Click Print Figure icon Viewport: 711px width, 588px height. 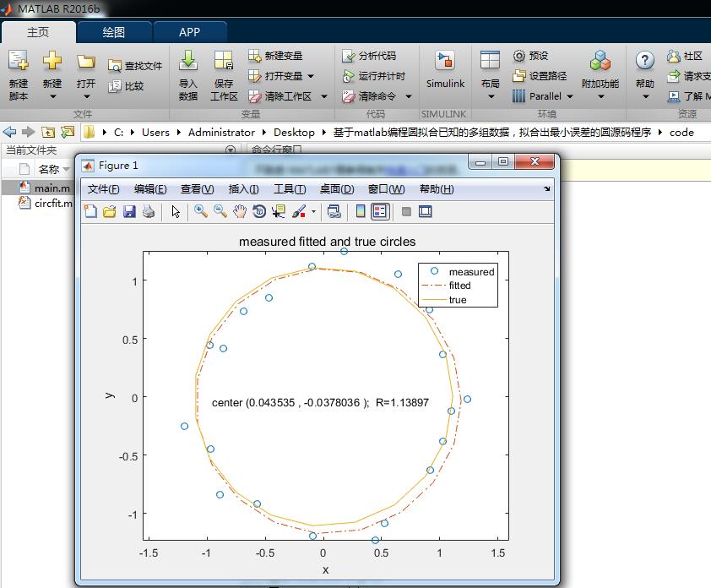tap(149, 211)
